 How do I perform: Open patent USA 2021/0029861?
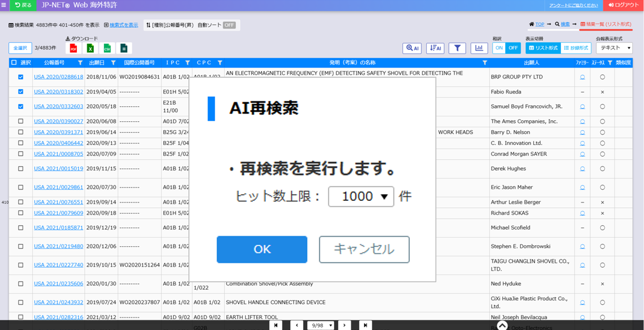tap(58, 187)
